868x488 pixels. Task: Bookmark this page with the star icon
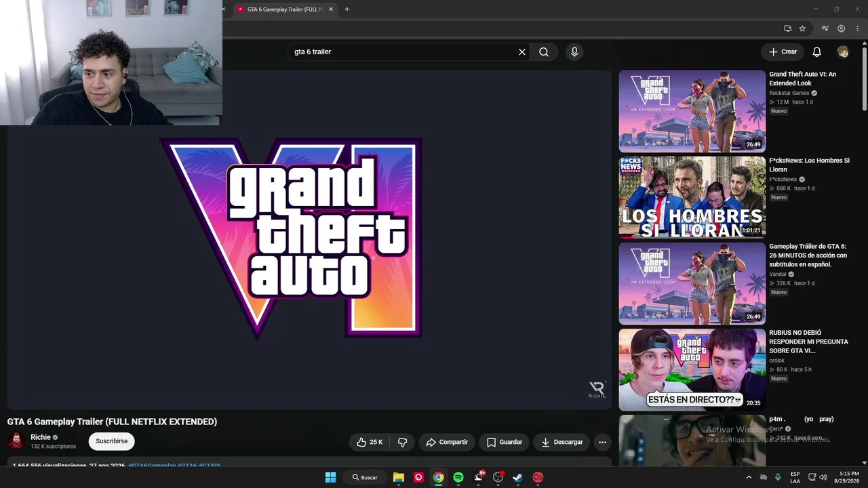[x=803, y=28]
